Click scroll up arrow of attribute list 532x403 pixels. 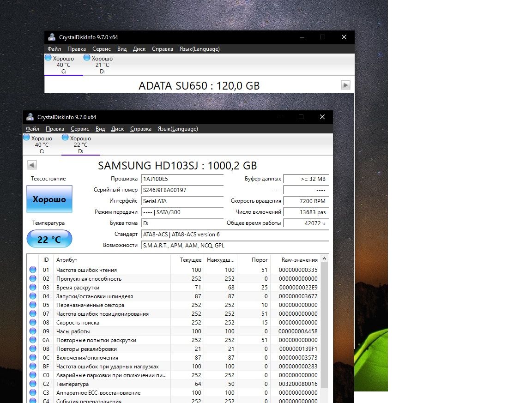324,259
